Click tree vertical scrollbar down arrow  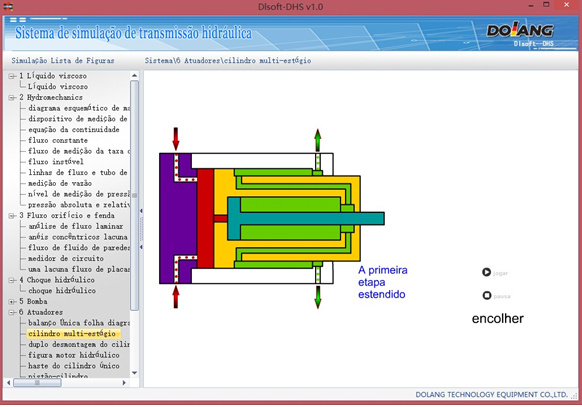pyautogui.click(x=134, y=373)
